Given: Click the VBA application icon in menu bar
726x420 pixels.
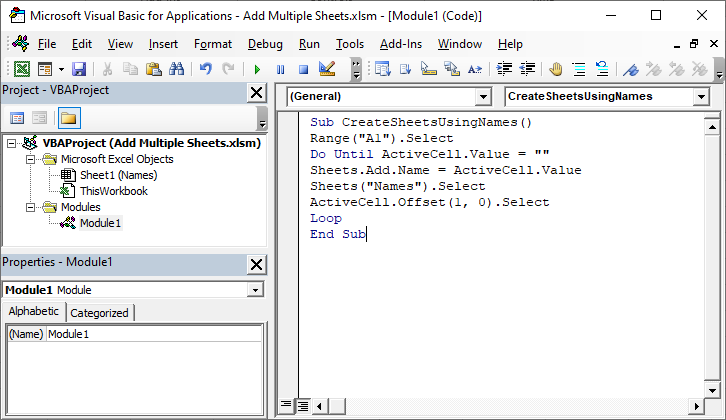Looking at the screenshot, I should [x=21, y=44].
